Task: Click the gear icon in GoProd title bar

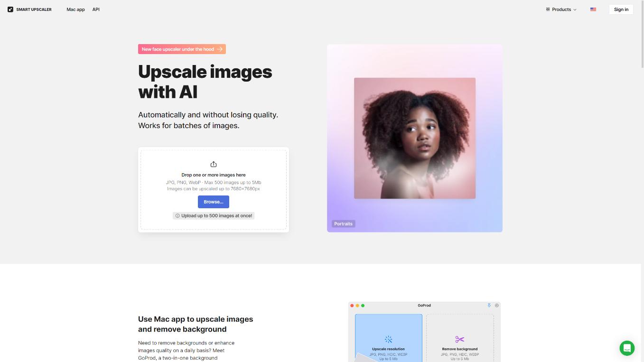Action: (x=497, y=306)
